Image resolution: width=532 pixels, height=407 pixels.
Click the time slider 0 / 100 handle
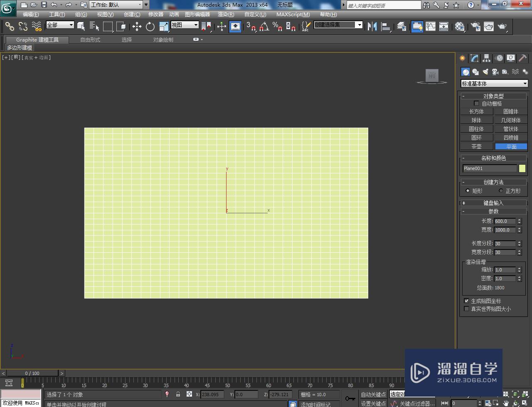click(x=32, y=373)
